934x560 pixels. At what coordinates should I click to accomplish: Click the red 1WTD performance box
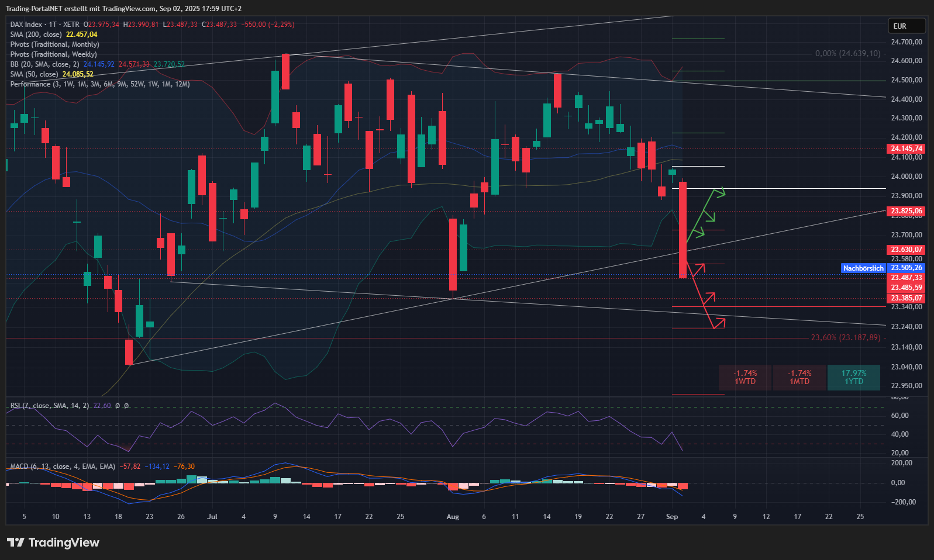pyautogui.click(x=745, y=377)
